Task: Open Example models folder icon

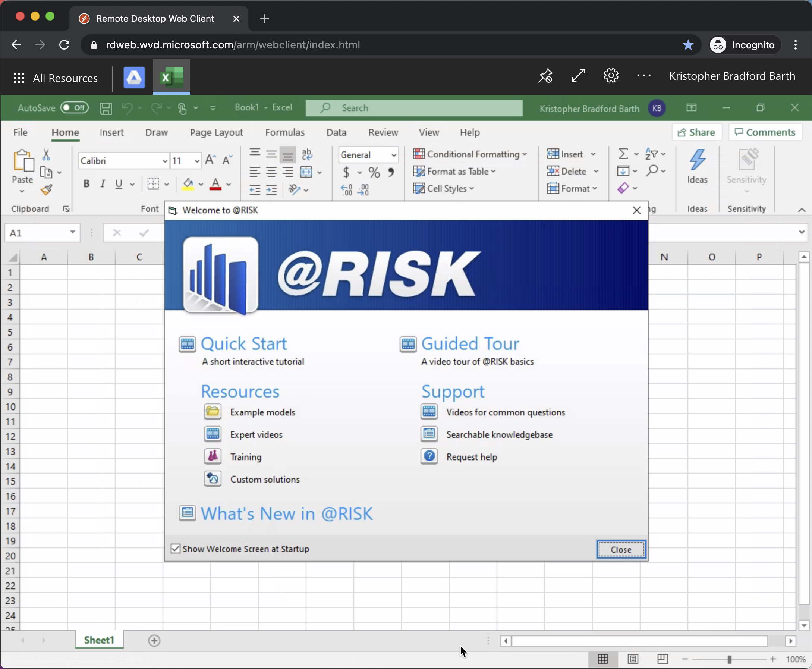Action: pyautogui.click(x=213, y=412)
